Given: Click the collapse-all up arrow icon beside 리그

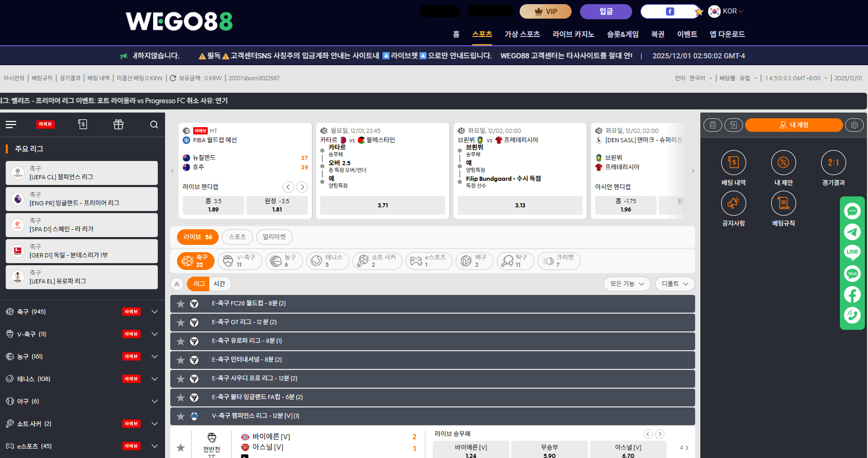Looking at the screenshot, I should click(x=177, y=284).
